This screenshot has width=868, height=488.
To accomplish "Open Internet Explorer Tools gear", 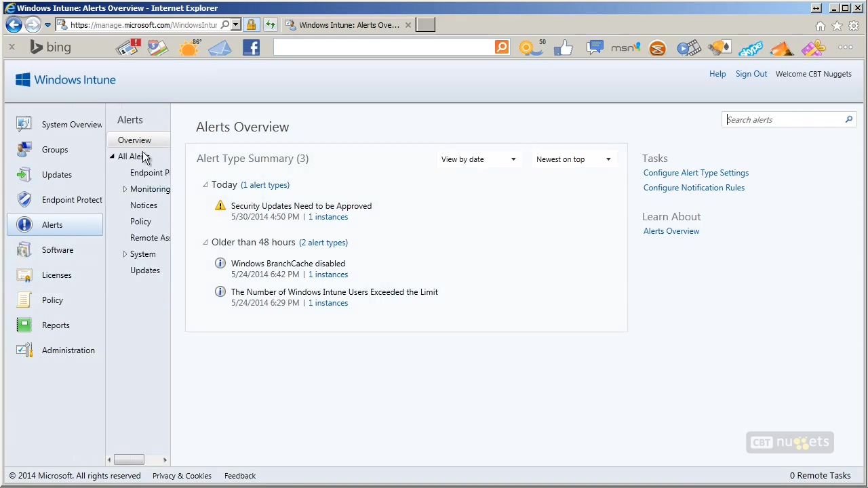I will point(854,26).
